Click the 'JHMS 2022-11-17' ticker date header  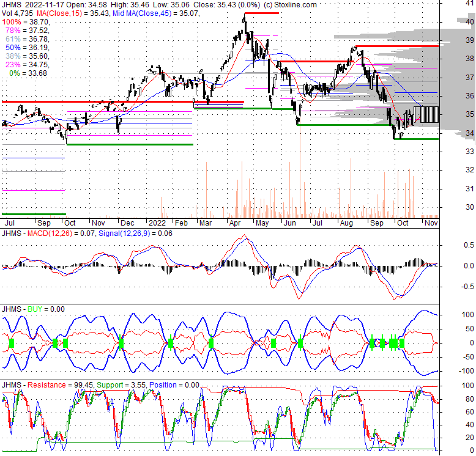pyautogui.click(x=32, y=5)
